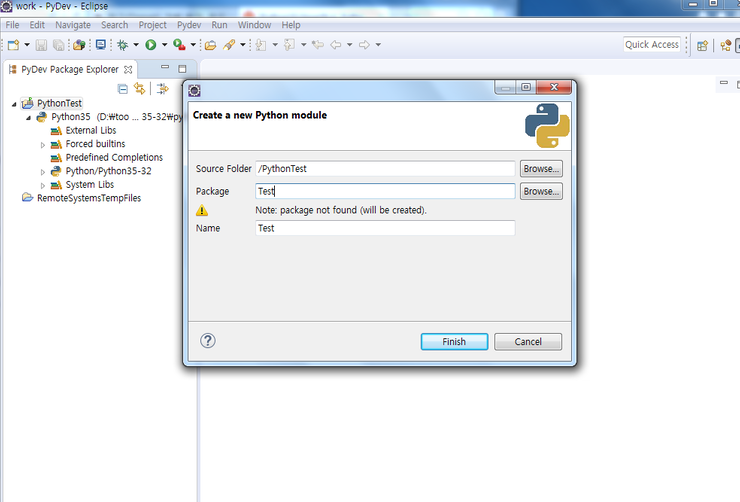Minimize the PyDev Package Explorer view

click(x=165, y=68)
